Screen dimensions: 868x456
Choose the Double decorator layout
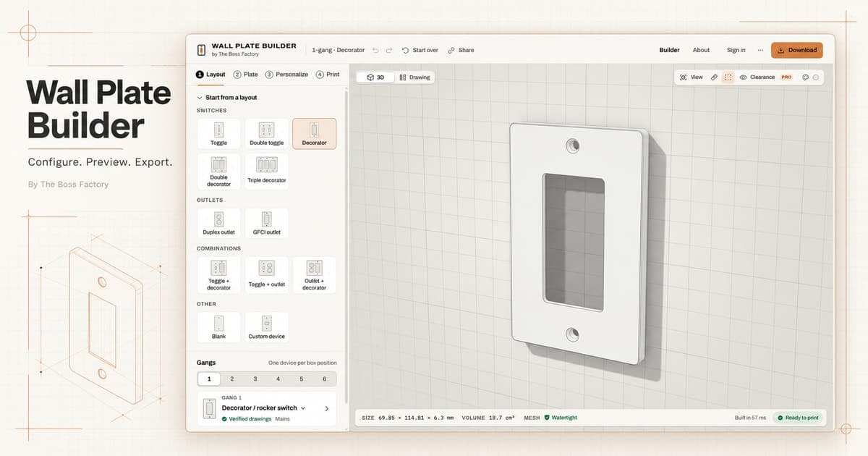pos(218,172)
